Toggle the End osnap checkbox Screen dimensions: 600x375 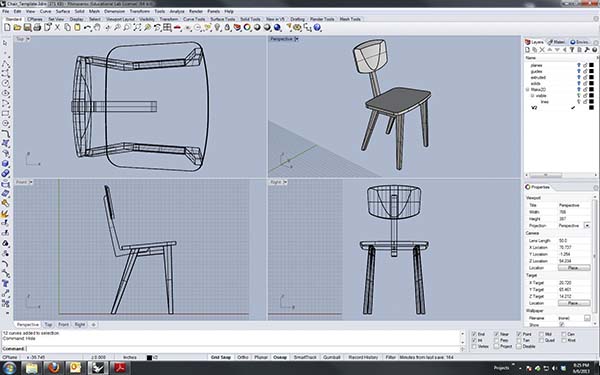pyautogui.click(x=474, y=334)
